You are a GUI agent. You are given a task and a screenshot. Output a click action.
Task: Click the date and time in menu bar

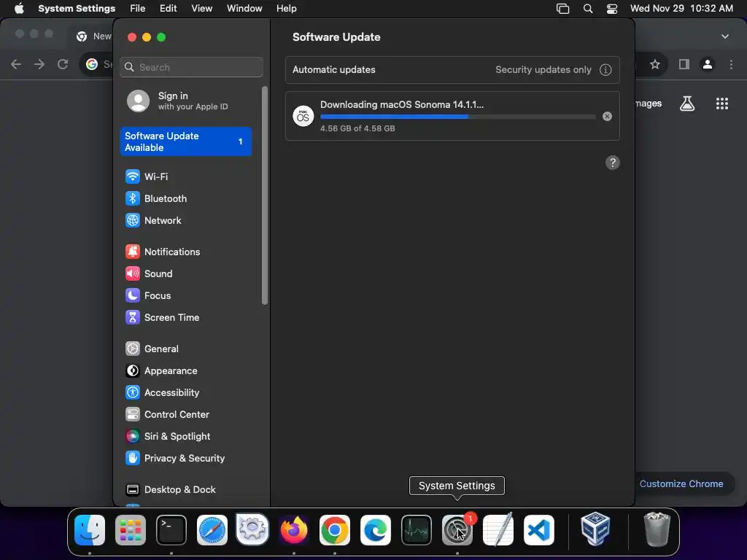tap(681, 9)
